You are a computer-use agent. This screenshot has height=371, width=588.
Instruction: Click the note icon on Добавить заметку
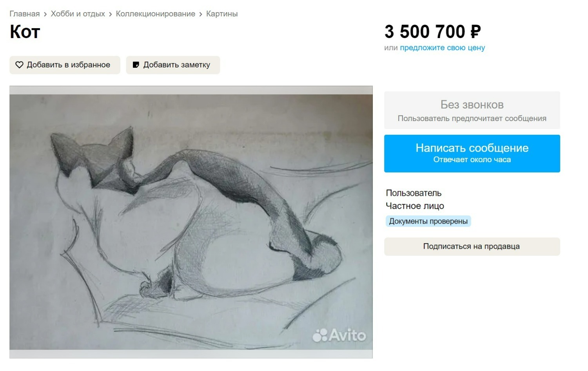point(136,65)
